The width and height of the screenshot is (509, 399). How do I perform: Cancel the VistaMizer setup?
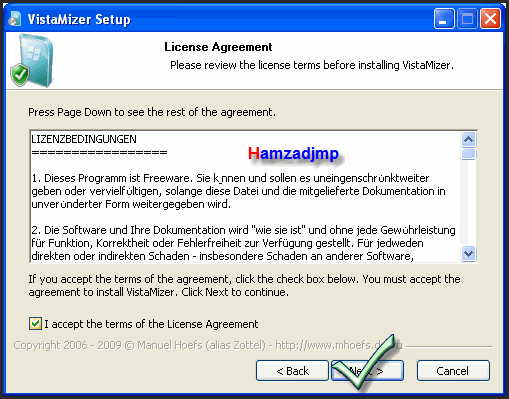[x=453, y=371]
